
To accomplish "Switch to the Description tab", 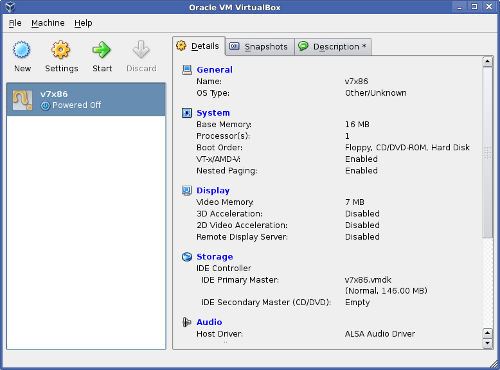I will click(333, 47).
